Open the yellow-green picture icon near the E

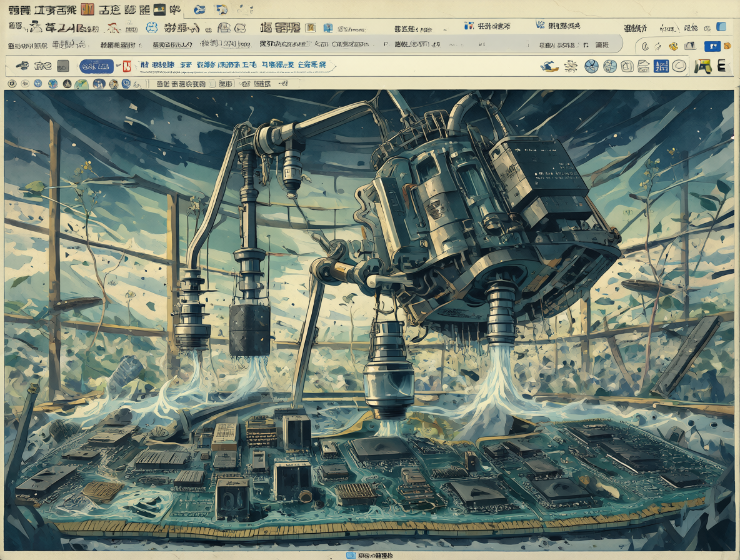point(703,66)
